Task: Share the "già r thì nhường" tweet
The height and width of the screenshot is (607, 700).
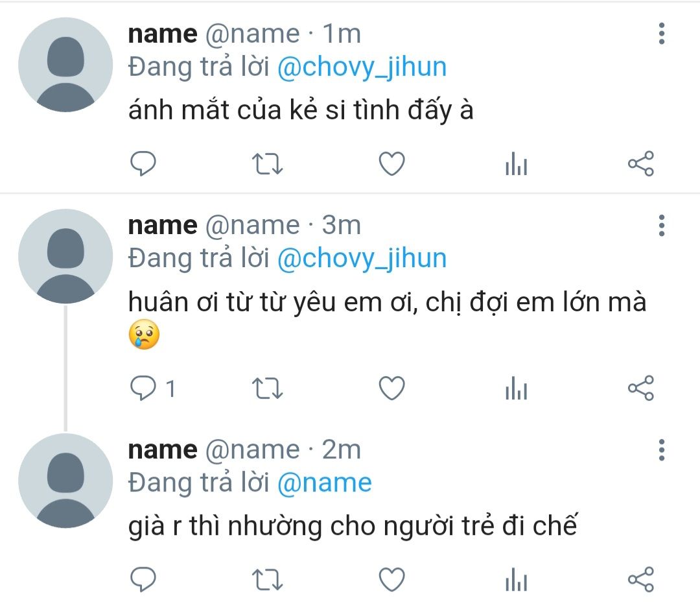Action: click(641, 579)
